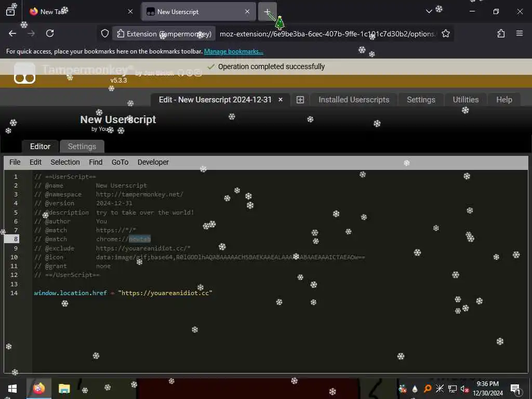Close the Edit - New Userscript tab
Screen dimensions: 532x399
tap(281, 100)
